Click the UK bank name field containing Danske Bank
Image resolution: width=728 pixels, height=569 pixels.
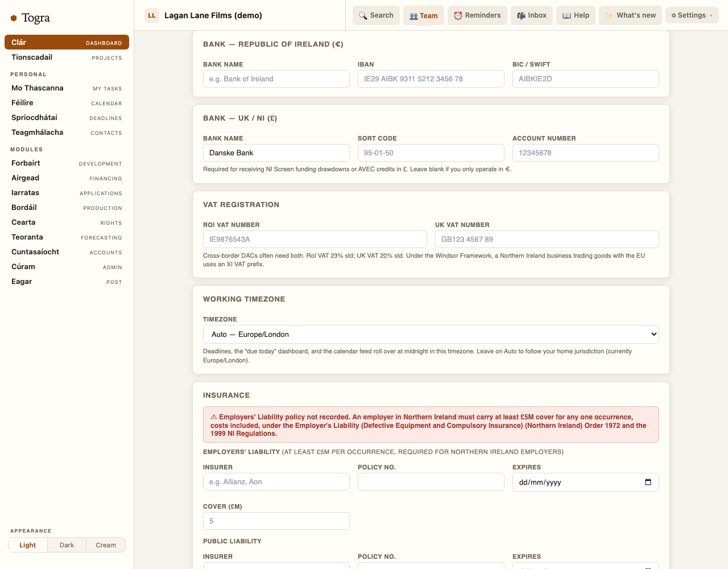[276, 153]
